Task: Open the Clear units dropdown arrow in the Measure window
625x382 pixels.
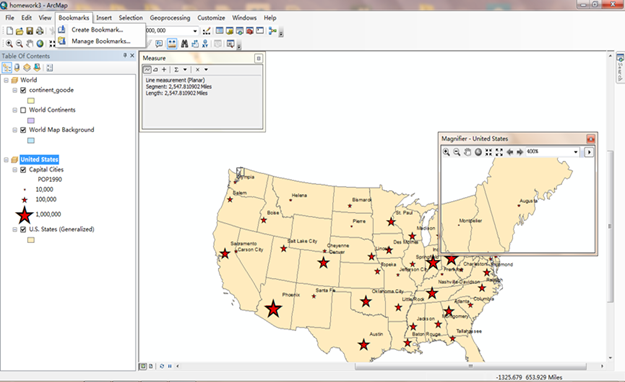Action: (x=206, y=69)
